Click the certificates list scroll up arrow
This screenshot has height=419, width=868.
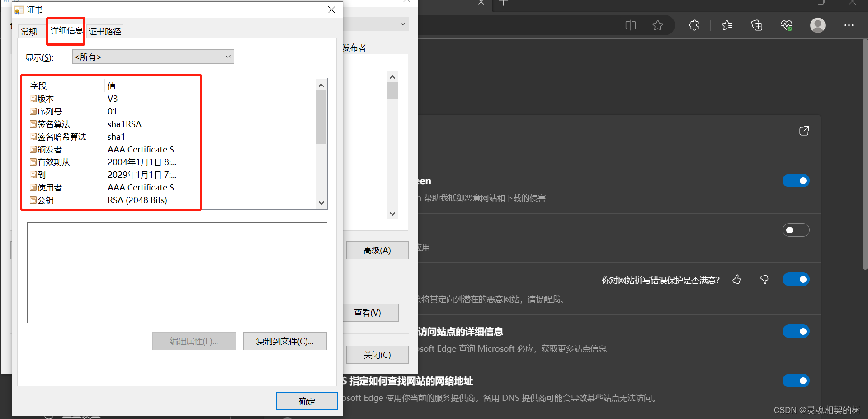tap(392, 77)
